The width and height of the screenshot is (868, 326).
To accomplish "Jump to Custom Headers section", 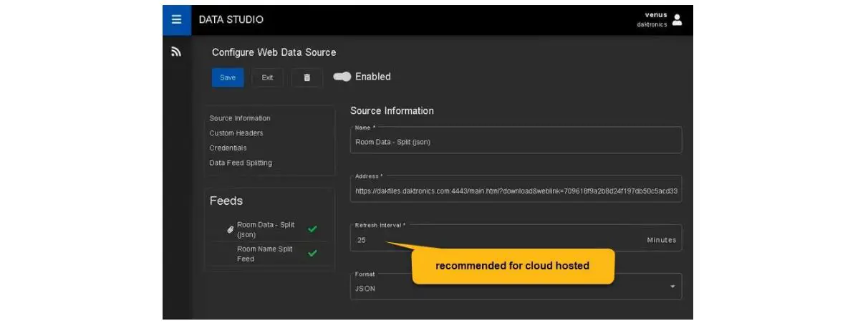I will click(236, 133).
